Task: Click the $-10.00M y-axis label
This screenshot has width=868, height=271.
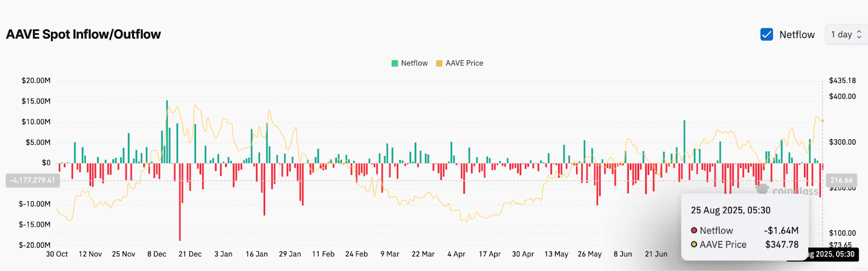Action: click(34, 204)
